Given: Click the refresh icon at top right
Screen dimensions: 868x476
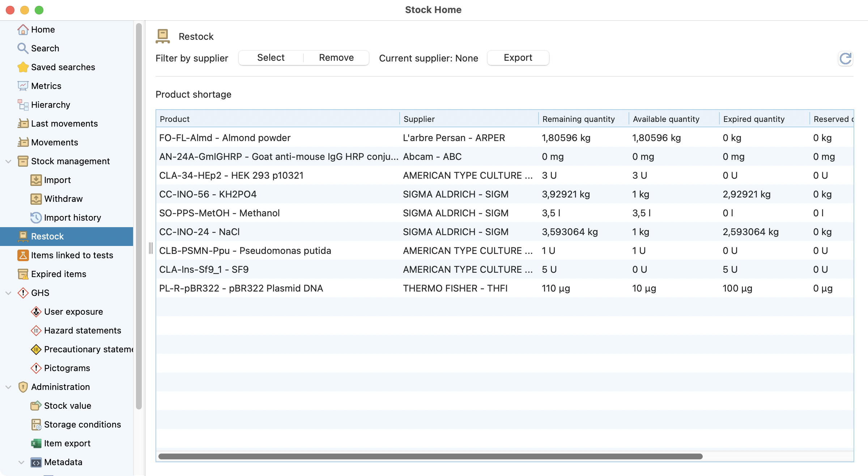Looking at the screenshot, I should (845, 59).
